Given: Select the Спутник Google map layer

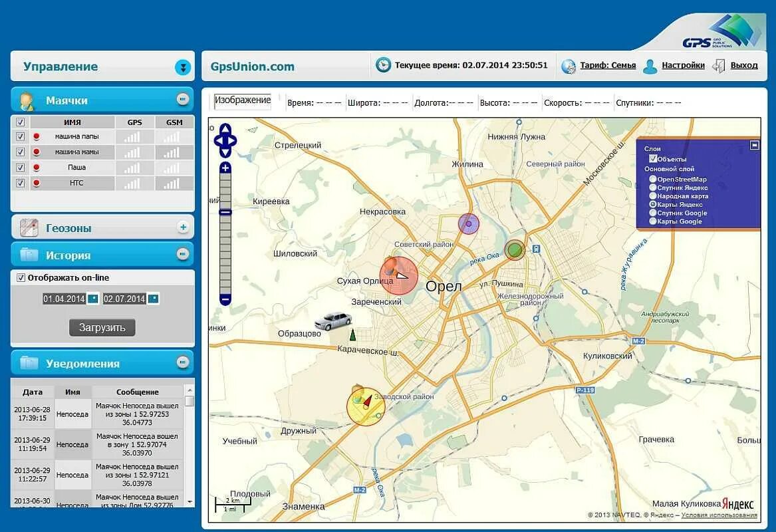Looking at the screenshot, I should click(x=653, y=213).
